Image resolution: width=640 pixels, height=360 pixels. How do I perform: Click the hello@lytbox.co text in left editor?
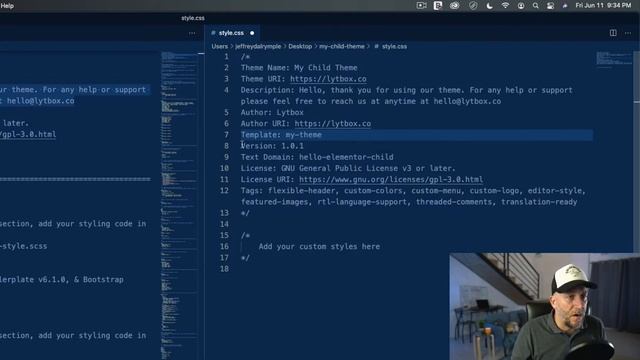40,101
